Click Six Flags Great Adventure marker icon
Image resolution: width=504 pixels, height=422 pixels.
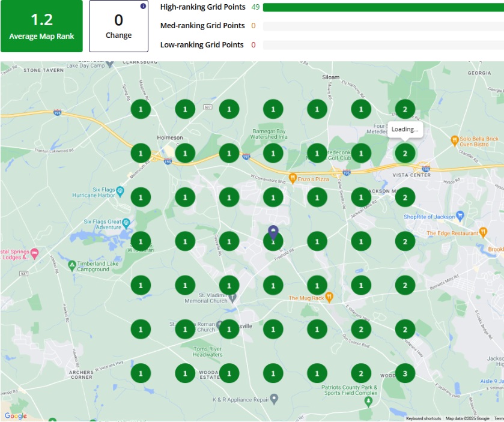(126, 223)
